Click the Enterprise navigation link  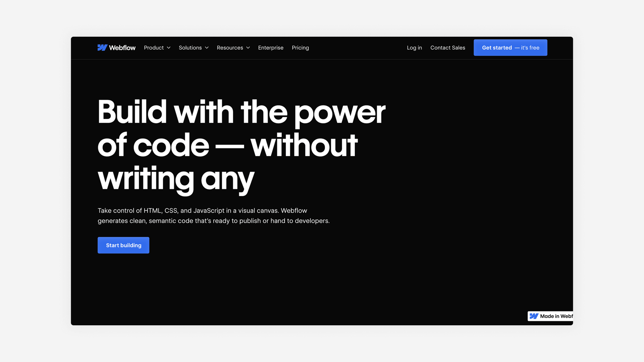tap(271, 47)
